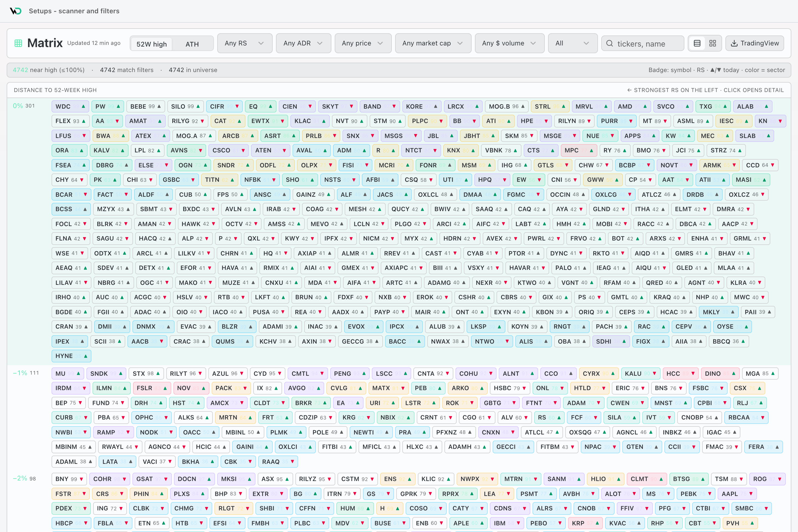Click the ASML 89 badge

pyautogui.click(x=693, y=121)
